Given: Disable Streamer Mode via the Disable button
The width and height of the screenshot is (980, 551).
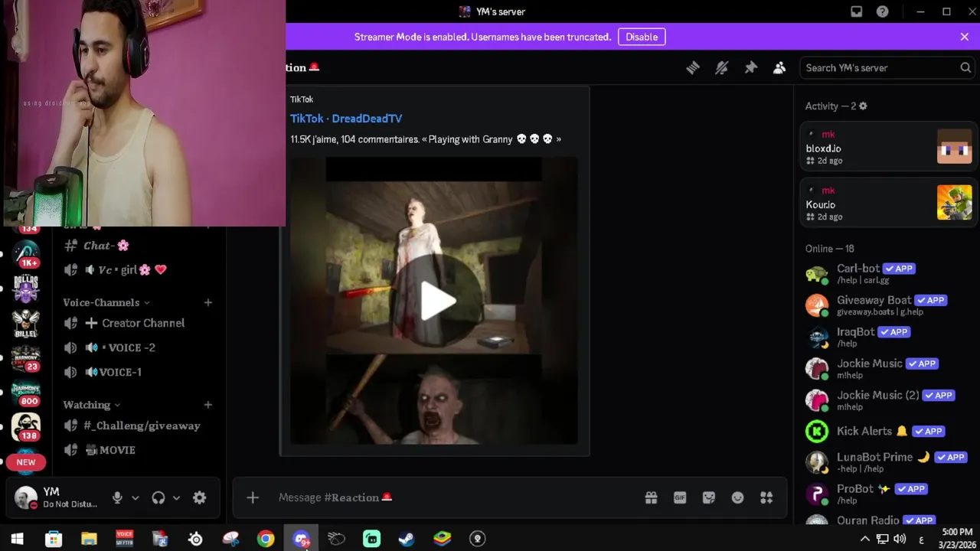Looking at the screenshot, I should [x=642, y=37].
